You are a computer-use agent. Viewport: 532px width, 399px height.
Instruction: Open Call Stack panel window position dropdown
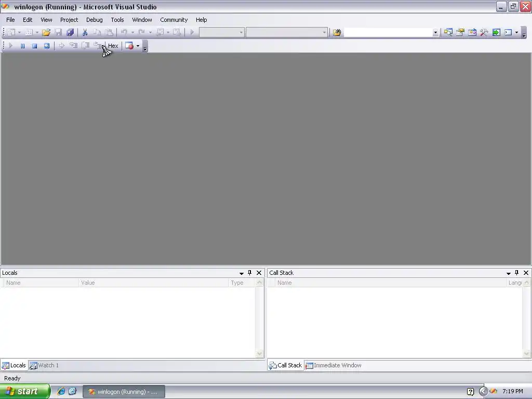(x=509, y=273)
